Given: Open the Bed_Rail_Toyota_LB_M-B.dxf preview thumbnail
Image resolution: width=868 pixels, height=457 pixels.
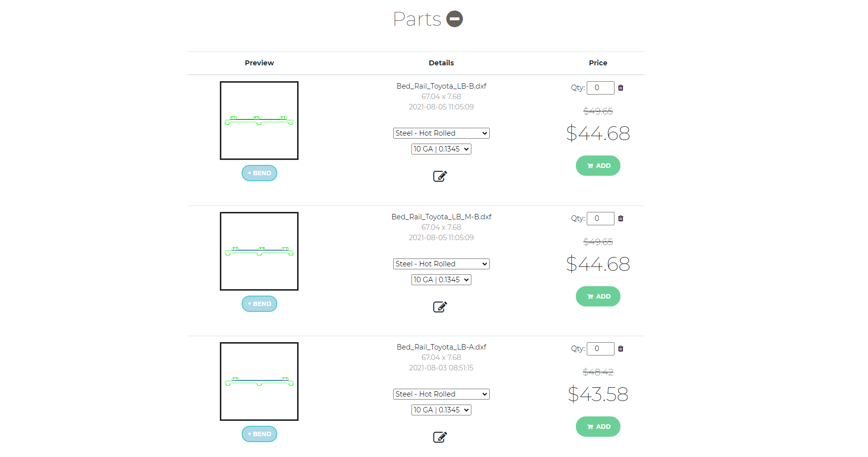Looking at the screenshot, I should (x=259, y=251).
